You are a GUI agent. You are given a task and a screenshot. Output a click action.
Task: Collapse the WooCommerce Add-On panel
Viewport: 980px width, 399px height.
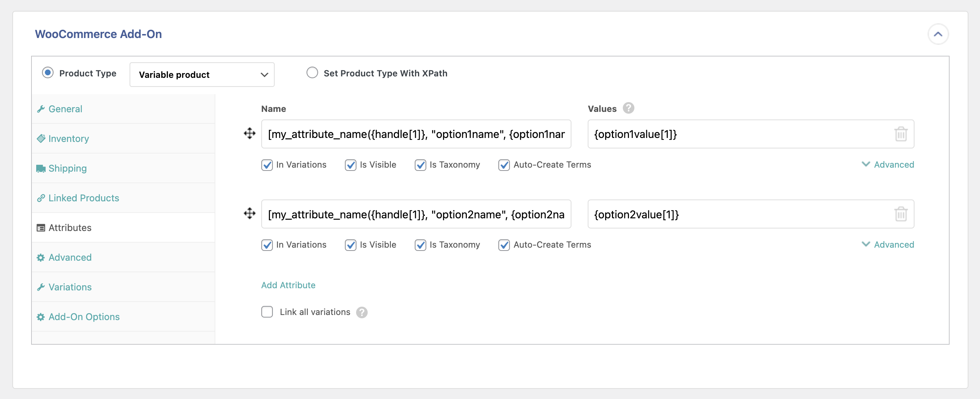pyautogui.click(x=937, y=34)
